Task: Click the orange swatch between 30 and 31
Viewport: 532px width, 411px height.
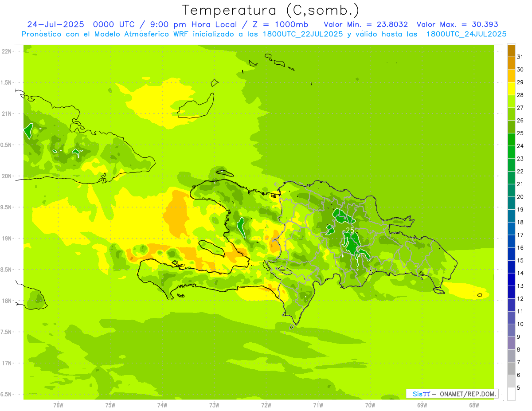Action: [x=511, y=63]
